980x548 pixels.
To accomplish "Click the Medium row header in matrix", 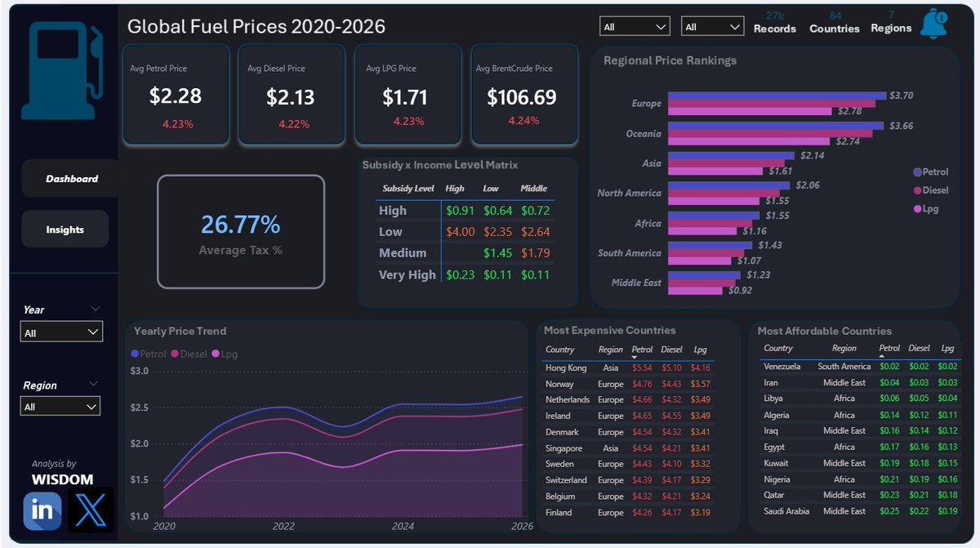I will (x=403, y=253).
